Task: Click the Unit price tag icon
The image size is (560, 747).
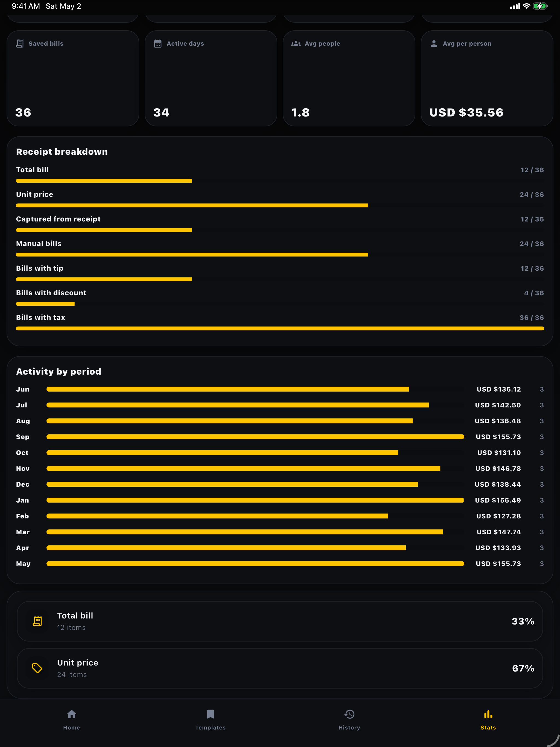Action: [37, 668]
